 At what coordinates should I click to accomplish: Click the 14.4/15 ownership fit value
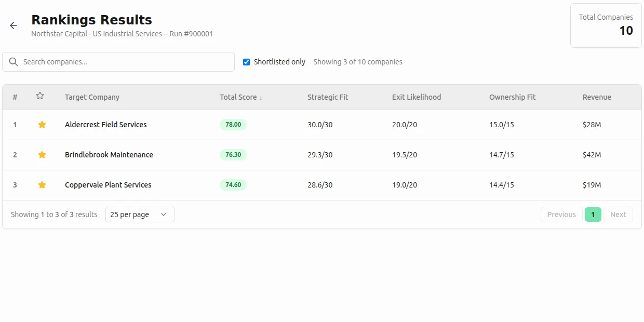tap(502, 185)
